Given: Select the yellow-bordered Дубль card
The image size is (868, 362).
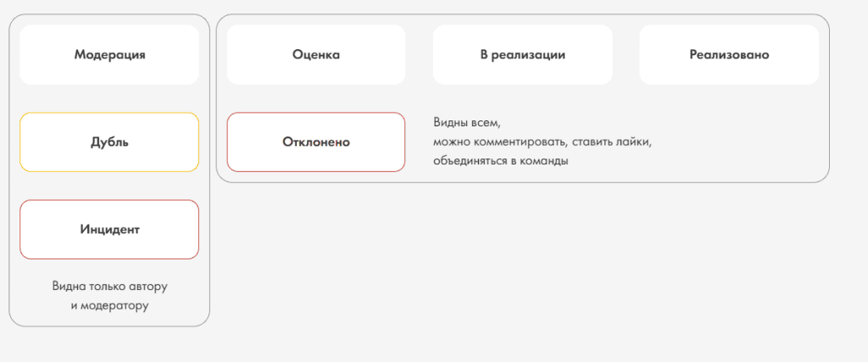Looking at the screenshot, I should point(109,142).
